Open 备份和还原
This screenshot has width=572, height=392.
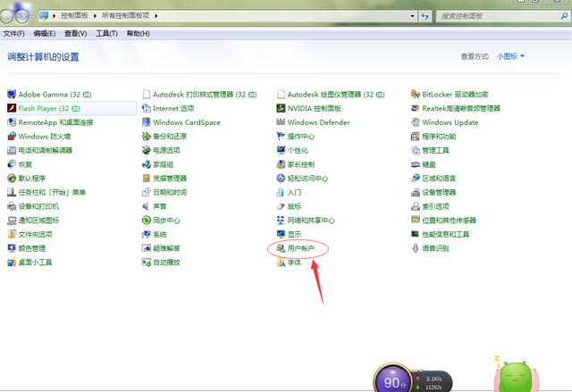(x=164, y=137)
